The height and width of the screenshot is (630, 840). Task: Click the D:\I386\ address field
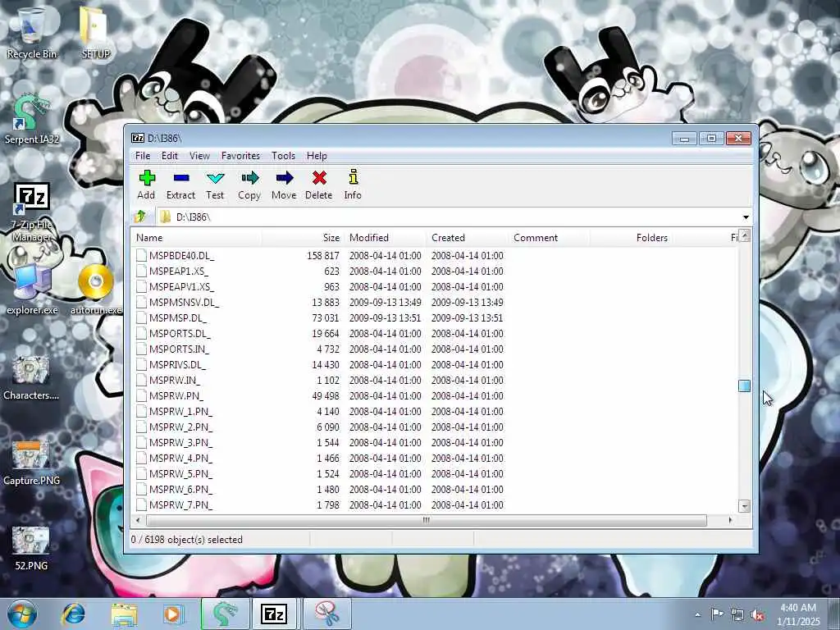447,217
